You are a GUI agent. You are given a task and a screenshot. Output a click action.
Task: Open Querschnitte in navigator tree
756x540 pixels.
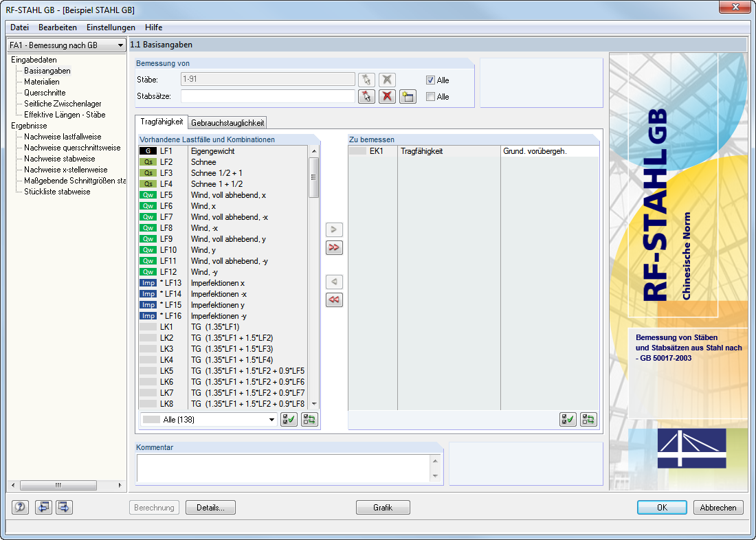(x=45, y=93)
